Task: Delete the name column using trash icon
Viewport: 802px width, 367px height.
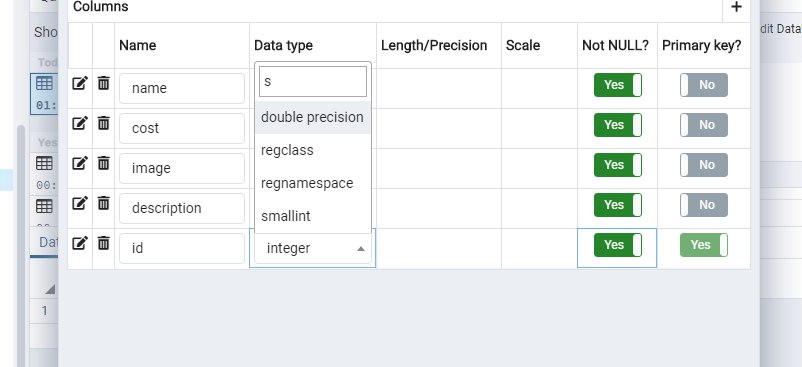Action: click(x=103, y=83)
